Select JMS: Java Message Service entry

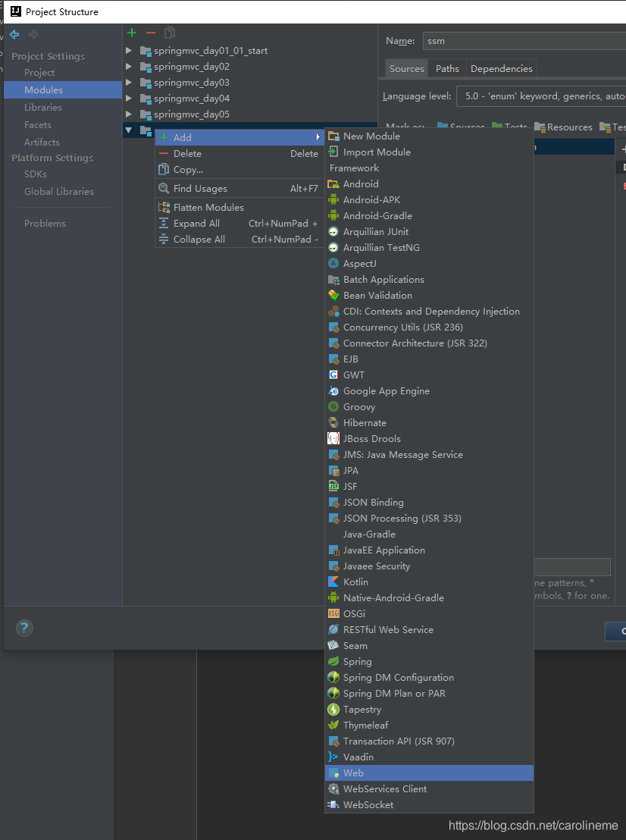coord(429,455)
